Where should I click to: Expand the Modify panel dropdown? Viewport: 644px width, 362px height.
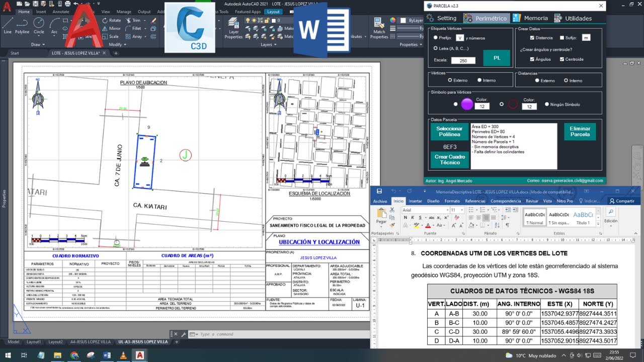117,45
